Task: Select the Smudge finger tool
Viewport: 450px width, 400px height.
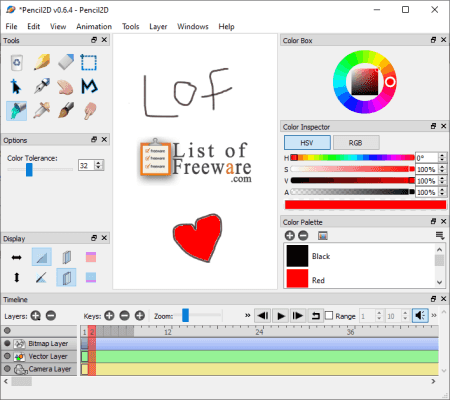Action: [x=90, y=111]
